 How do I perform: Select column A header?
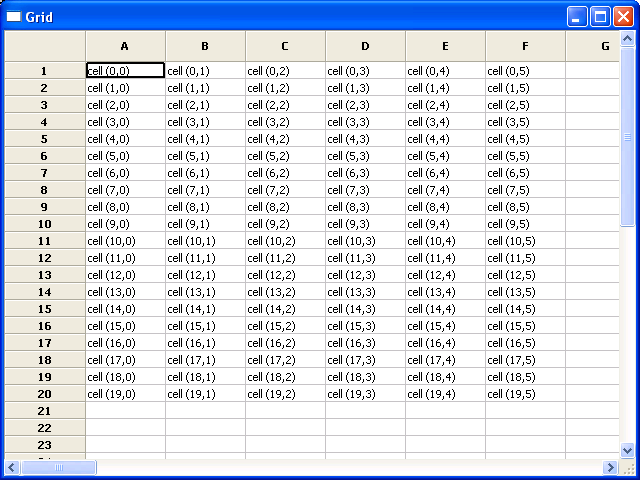point(125,46)
